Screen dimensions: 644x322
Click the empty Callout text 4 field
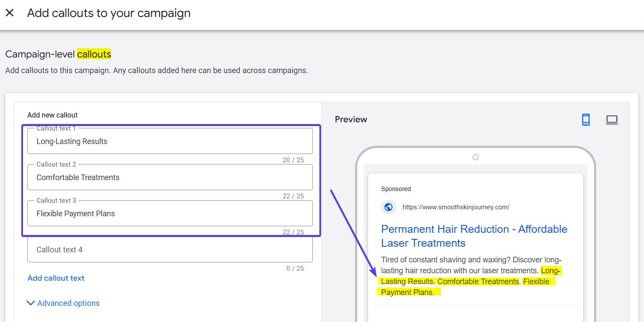pyautogui.click(x=169, y=249)
